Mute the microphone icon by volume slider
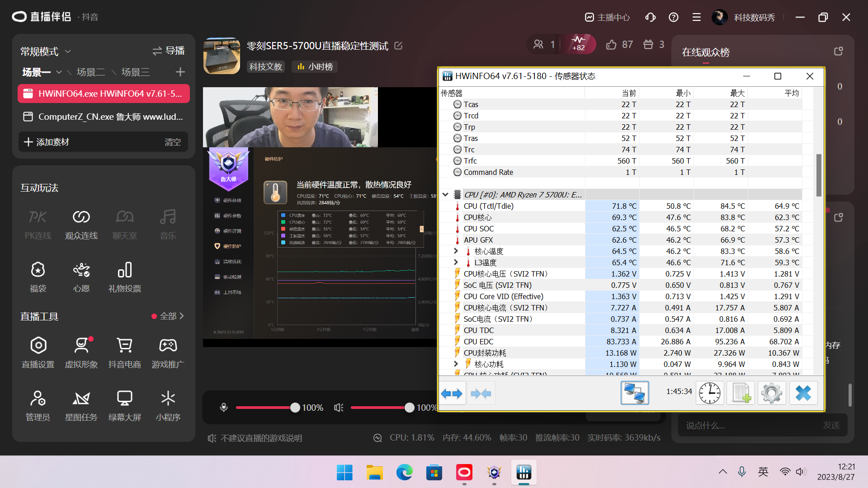This screenshot has height=488, width=868. tap(223, 408)
